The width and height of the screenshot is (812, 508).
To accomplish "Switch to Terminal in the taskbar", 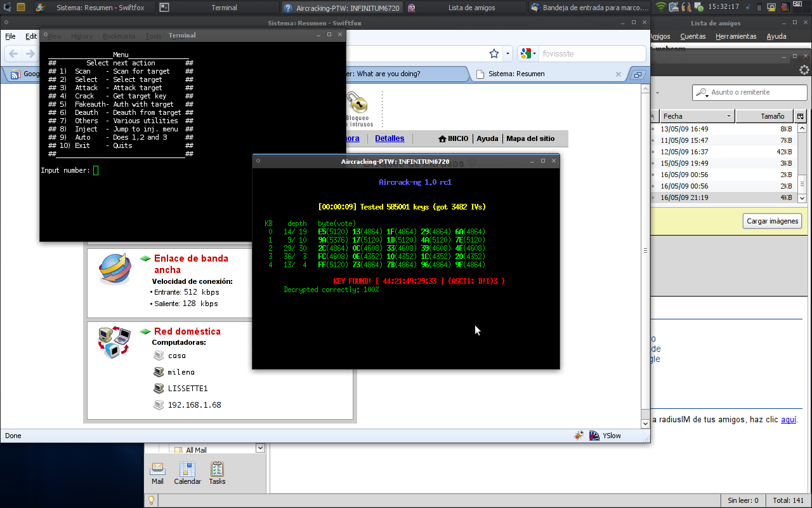I will [217, 8].
